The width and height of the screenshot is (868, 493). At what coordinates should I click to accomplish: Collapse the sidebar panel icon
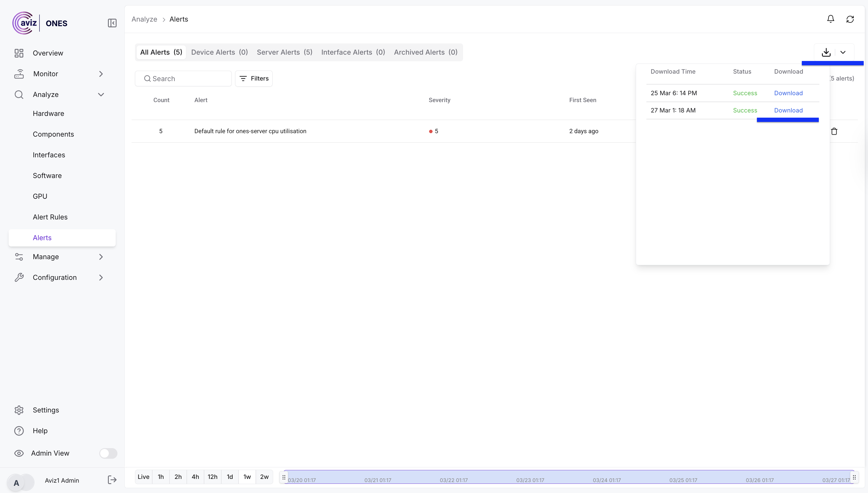tap(112, 23)
